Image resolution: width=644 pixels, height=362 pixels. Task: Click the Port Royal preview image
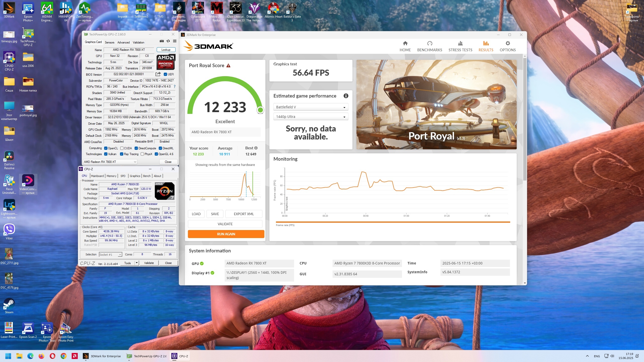point(436,105)
